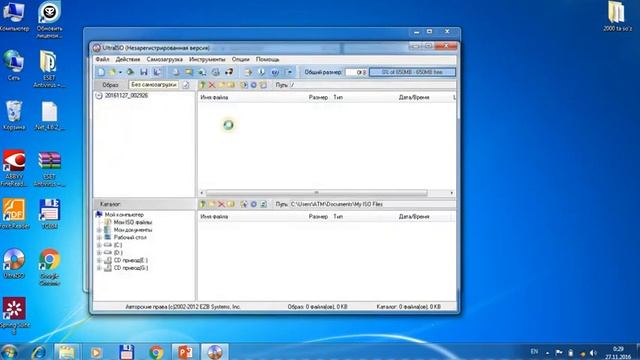The height and width of the screenshot is (360, 640).
Task: Click the orange arrow icon in main toolbar
Action: tap(248, 72)
